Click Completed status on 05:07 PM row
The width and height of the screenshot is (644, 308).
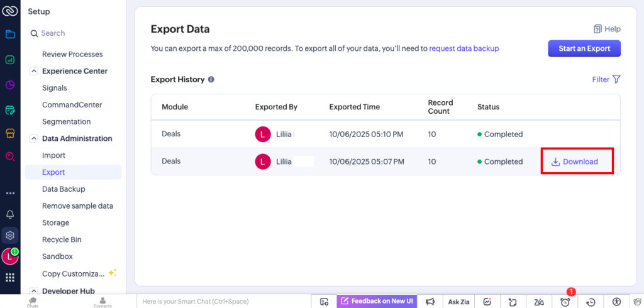(500, 162)
